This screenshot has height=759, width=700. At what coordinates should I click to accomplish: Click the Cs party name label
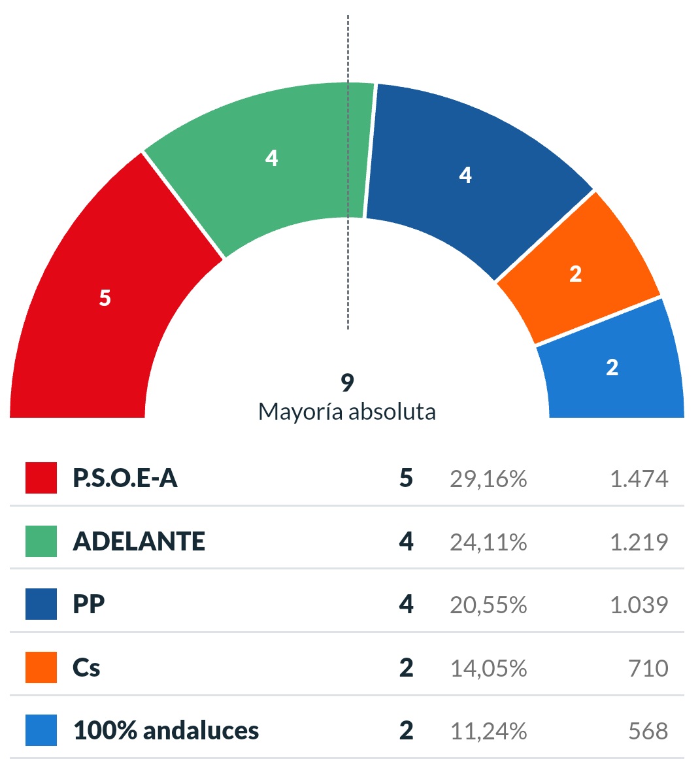(86, 667)
